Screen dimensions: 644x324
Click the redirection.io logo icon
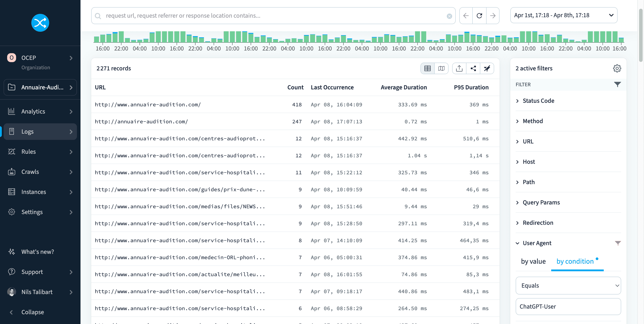[40, 23]
